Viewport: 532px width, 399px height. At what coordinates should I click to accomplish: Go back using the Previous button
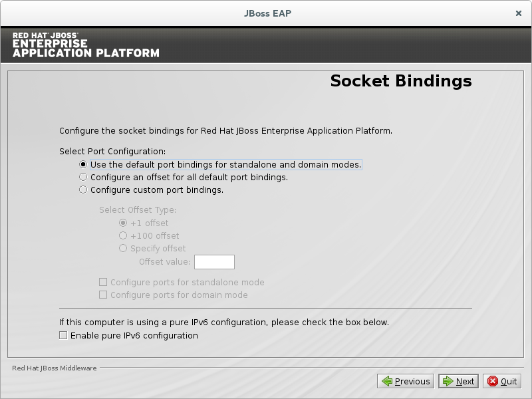pos(406,381)
